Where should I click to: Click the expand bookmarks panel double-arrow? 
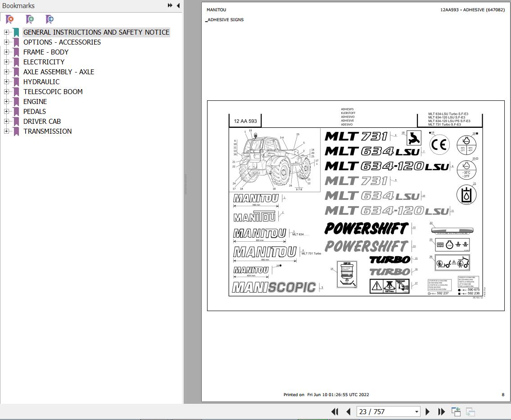(170, 5)
